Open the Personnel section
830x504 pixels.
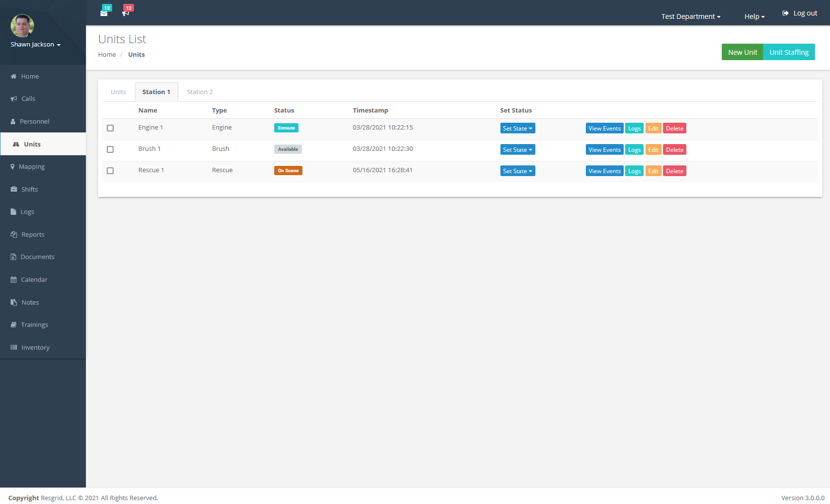(x=34, y=121)
